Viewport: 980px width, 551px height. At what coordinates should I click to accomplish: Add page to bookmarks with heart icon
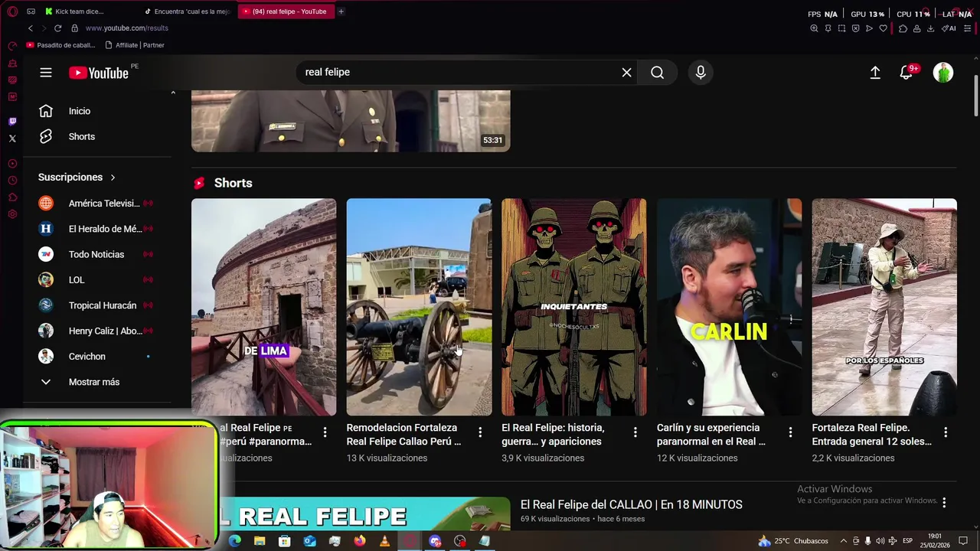click(x=883, y=28)
